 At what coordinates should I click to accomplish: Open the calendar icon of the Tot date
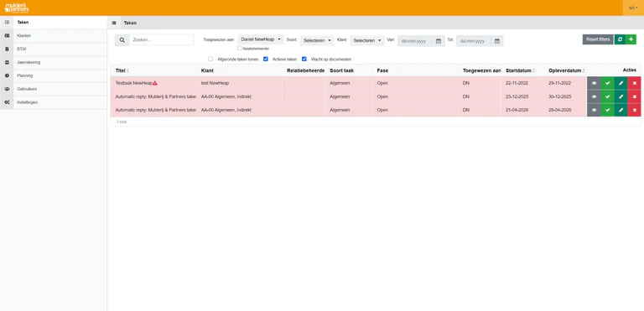tap(497, 41)
